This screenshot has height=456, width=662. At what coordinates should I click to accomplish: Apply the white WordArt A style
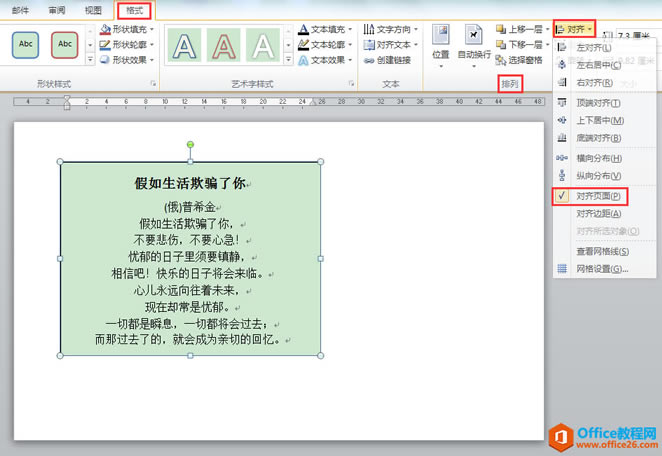tap(263, 46)
